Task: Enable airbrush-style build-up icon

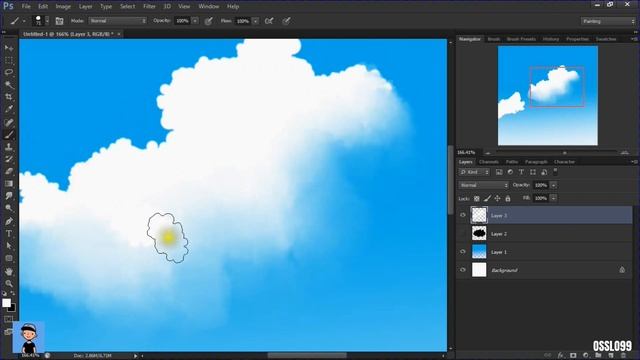Action: click(269, 21)
